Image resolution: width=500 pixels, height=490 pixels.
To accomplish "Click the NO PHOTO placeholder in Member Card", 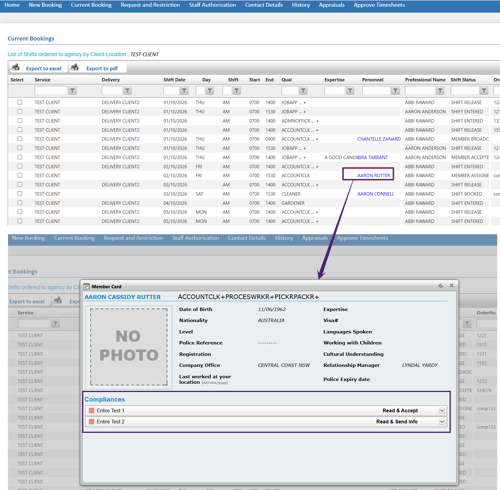I will pos(129,346).
